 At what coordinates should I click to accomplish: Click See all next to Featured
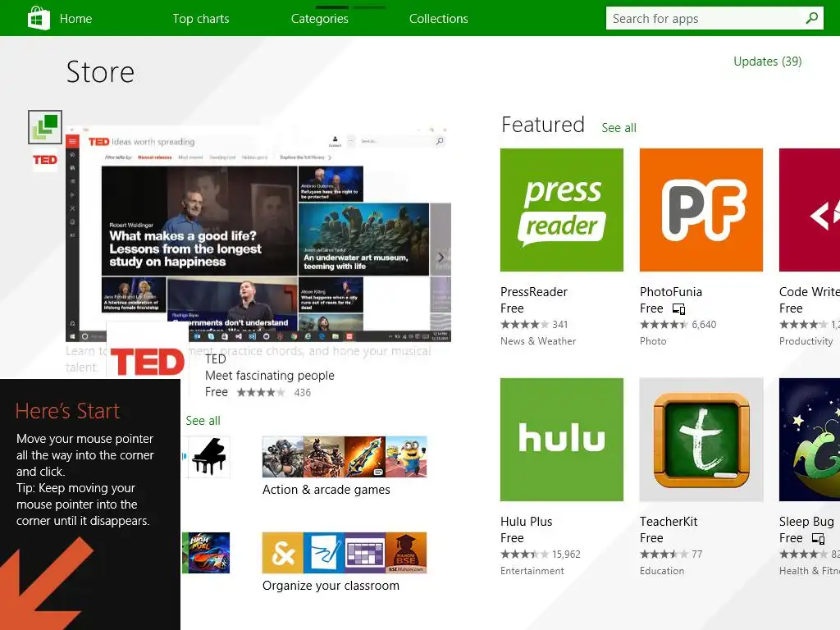pos(619,127)
